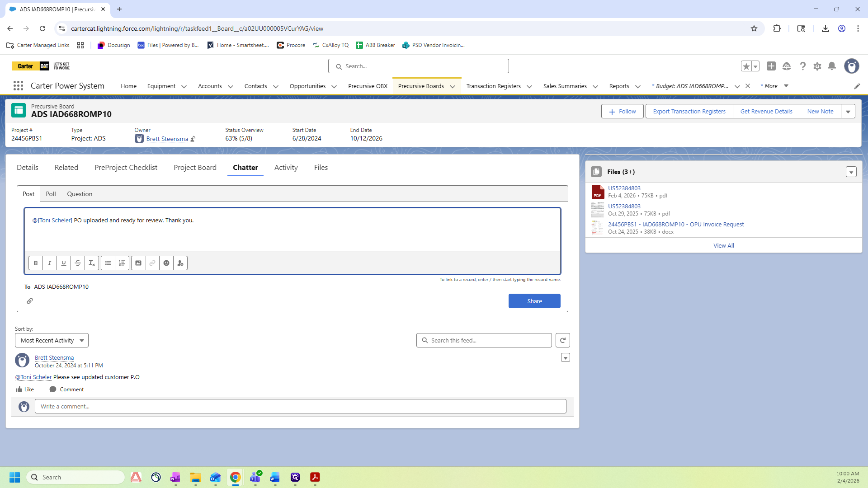This screenshot has height=488, width=868.
Task: Switch to the Project Board tab
Action: (x=195, y=167)
